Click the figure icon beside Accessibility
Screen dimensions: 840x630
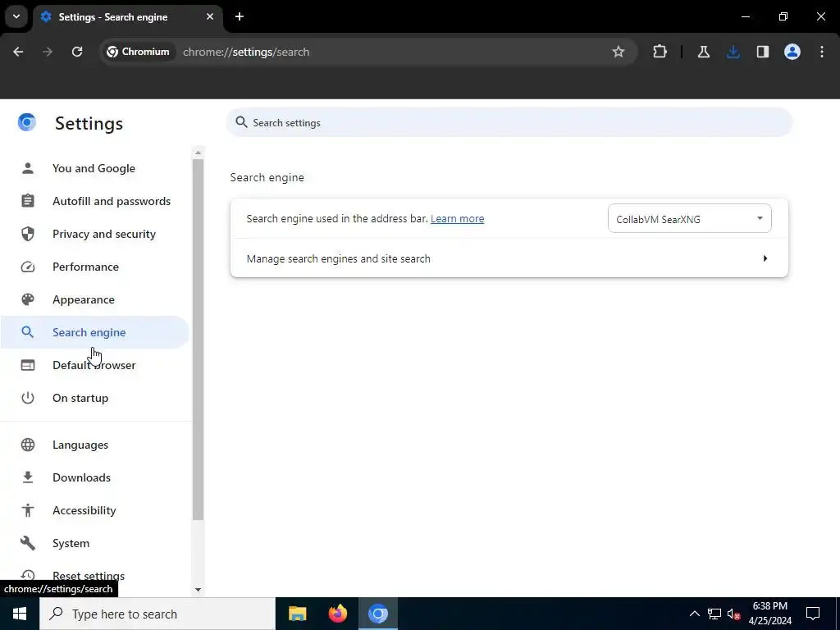[x=28, y=510]
